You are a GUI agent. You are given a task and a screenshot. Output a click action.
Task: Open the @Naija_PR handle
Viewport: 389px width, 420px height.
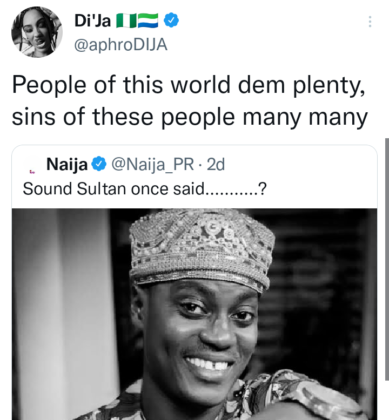tap(152, 164)
